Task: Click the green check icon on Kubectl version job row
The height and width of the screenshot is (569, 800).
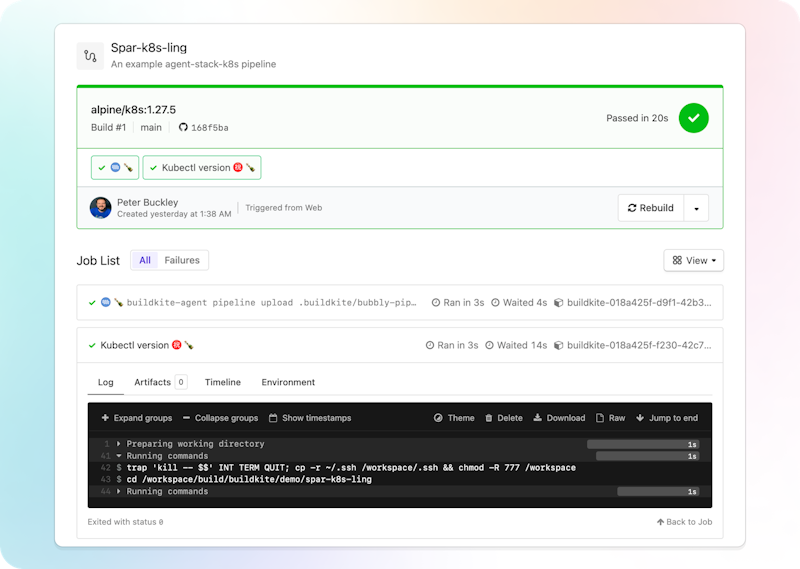Action: (x=92, y=345)
